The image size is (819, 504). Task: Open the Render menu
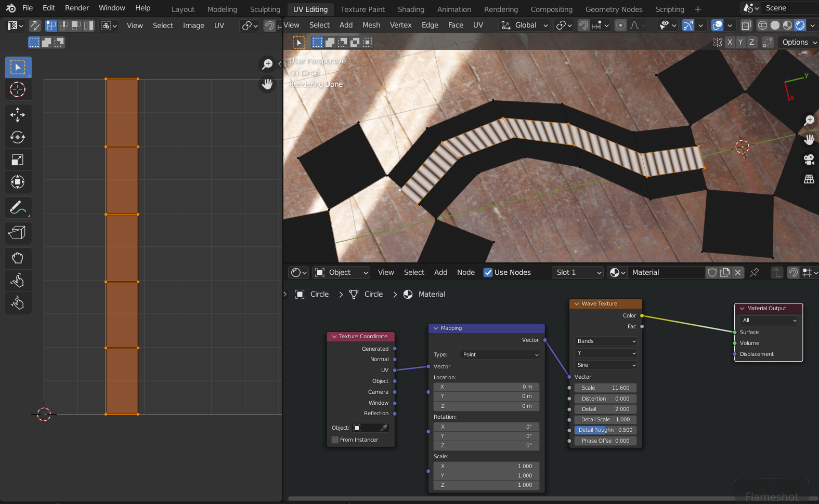(77, 8)
